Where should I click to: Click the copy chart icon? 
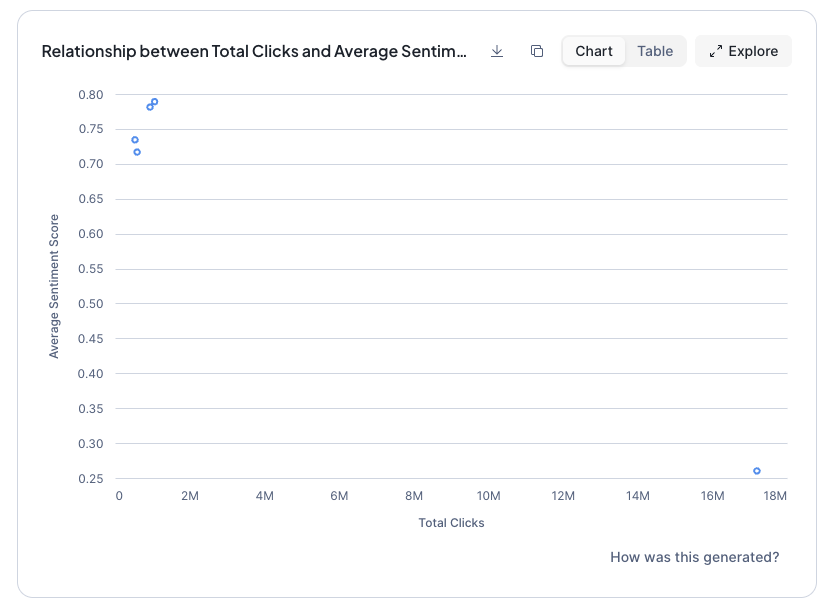point(537,51)
